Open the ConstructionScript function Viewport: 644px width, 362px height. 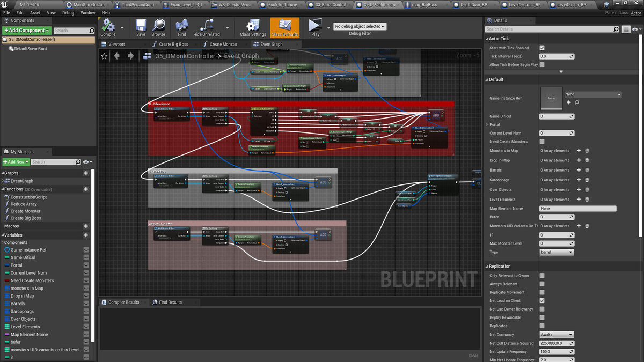[28, 197]
